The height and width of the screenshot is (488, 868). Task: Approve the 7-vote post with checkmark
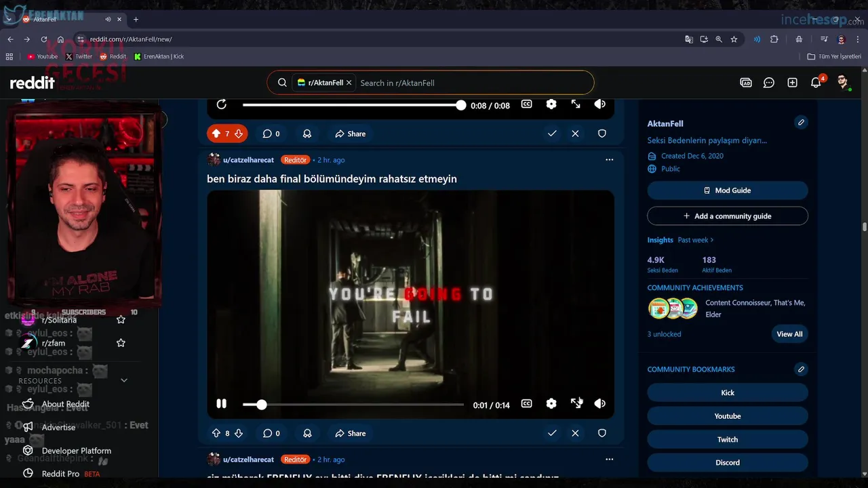[x=552, y=134]
